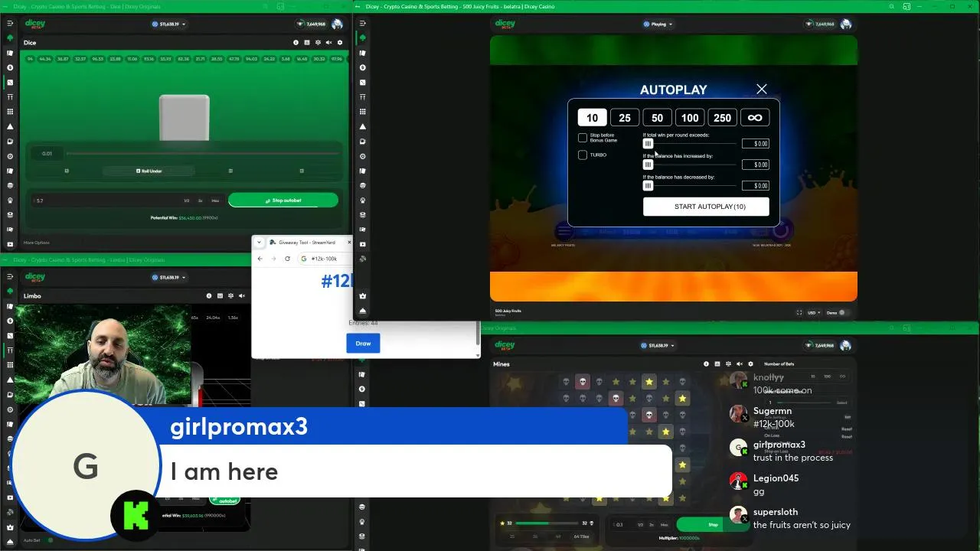Viewport: 980px width, 551px height.
Task: Toggle Dice sound mute icon
Action: click(x=329, y=43)
